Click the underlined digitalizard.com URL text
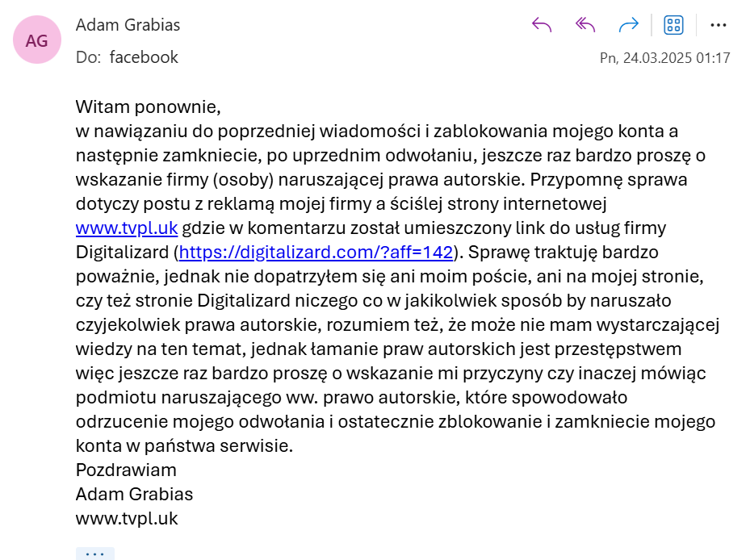 (314, 252)
